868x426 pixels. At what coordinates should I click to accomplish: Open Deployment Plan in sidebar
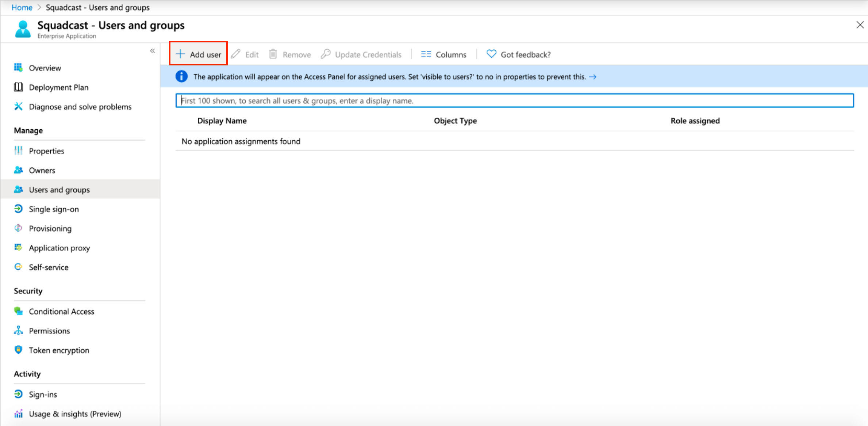[59, 87]
